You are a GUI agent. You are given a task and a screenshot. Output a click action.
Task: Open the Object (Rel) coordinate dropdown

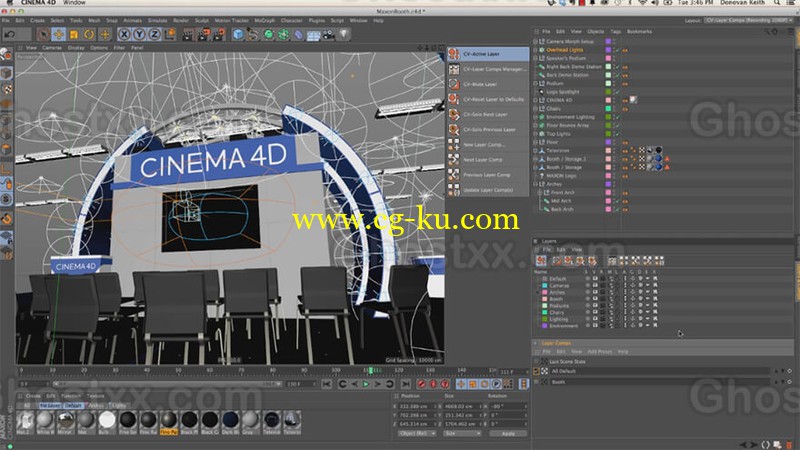(x=416, y=434)
